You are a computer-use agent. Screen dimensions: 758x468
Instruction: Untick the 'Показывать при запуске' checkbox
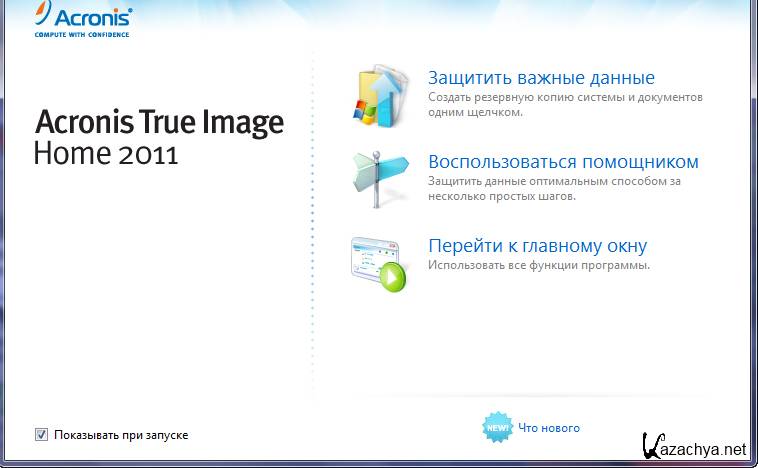pos(41,434)
